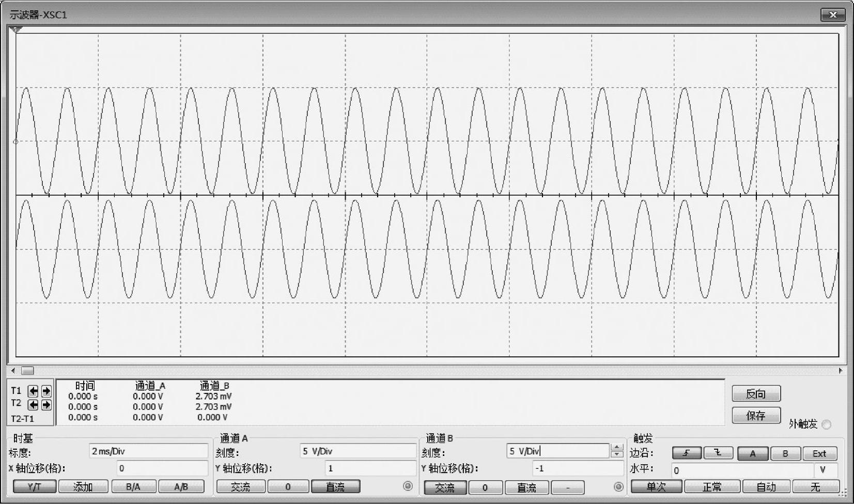Click Channel A Y 轴位移 field
The width and height of the screenshot is (854, 504).
[x=370, y=468]
